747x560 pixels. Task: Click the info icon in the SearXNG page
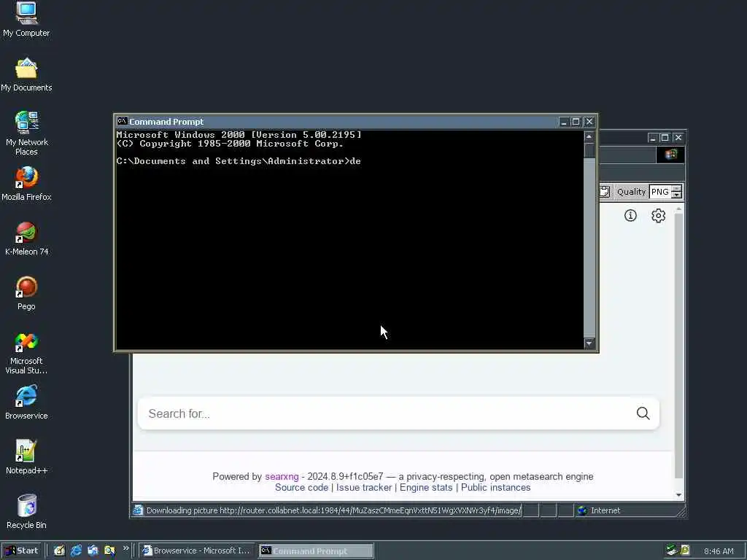pos(630,216)
